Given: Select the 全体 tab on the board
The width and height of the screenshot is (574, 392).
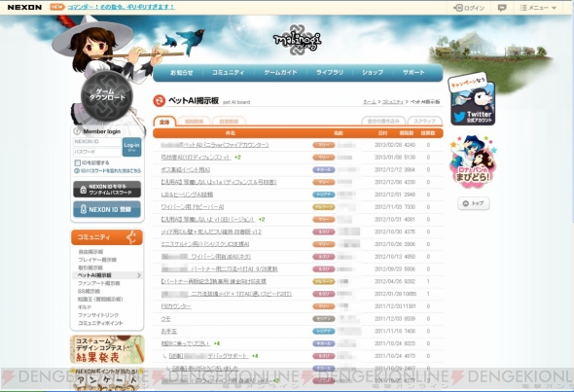Looking at the screenshot, I should tap(164, 122).
